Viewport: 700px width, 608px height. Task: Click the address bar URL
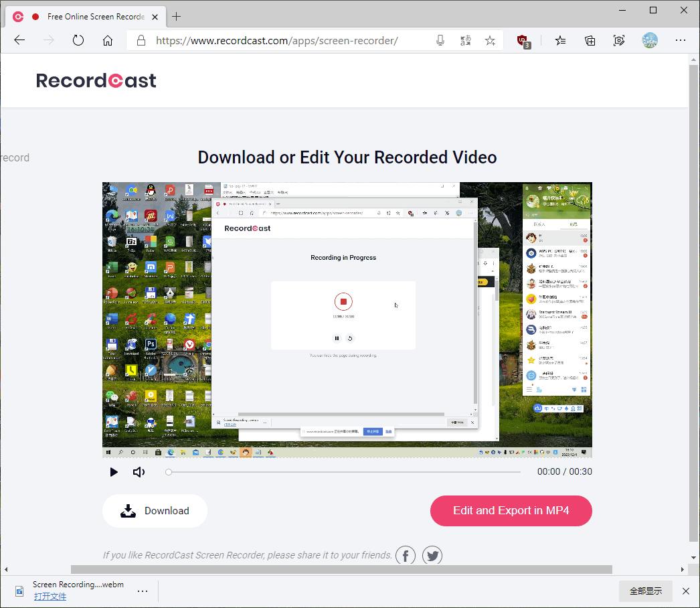(x=277, y=41)
